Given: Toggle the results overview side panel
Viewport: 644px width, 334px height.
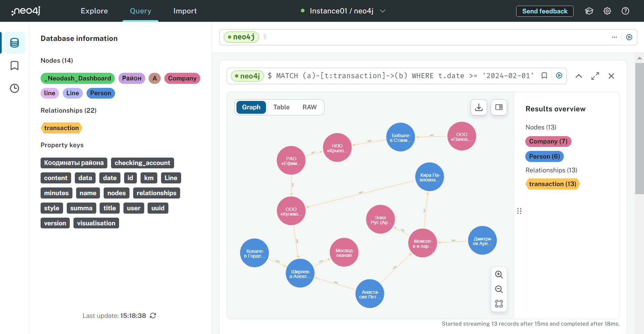Looking at the screenshot, I should 499,107.
